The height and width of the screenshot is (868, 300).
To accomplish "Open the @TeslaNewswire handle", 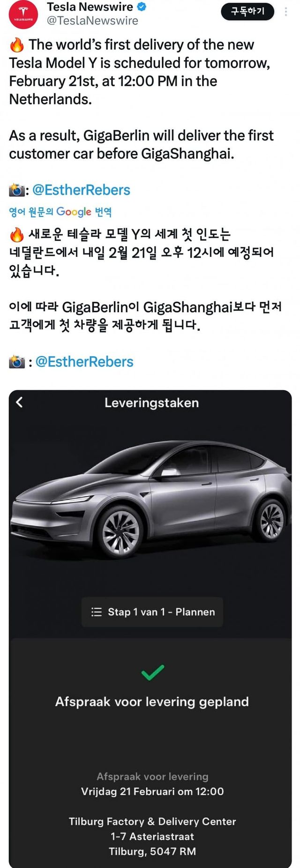I will click(92, 21).
